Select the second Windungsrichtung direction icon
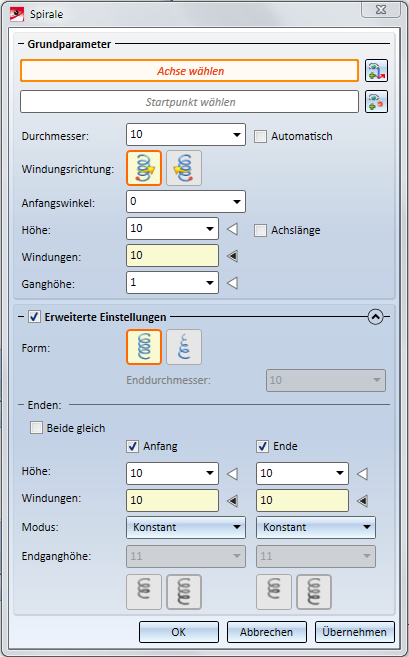The height and width of the screenshot is (657, 409). click(x=184, y=168)
